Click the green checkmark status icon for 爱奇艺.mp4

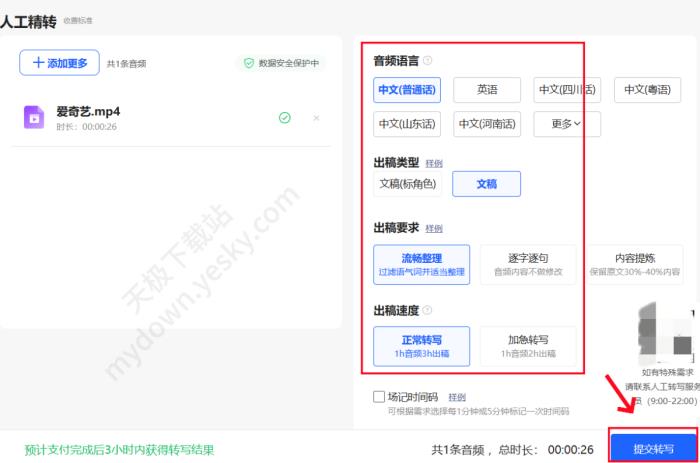[x=284, y=118]
